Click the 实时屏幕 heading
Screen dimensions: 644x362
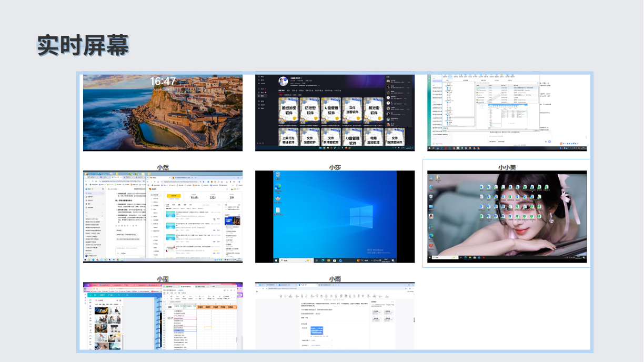pos(83,45)
